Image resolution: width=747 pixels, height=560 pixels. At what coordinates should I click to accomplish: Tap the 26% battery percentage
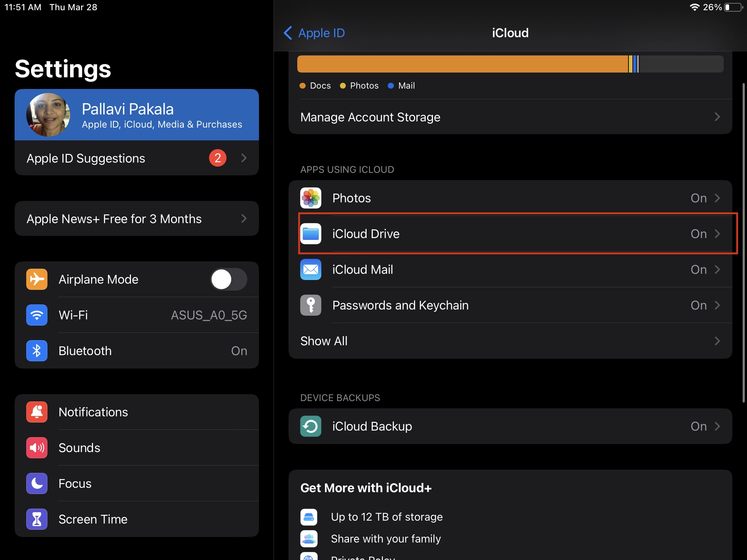[712, 7]
